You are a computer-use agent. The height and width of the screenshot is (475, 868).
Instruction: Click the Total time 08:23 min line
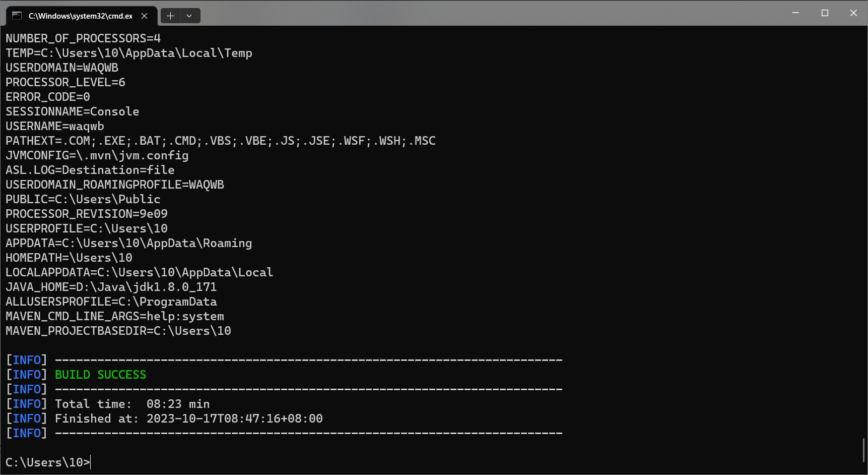[x=133, y=403]
